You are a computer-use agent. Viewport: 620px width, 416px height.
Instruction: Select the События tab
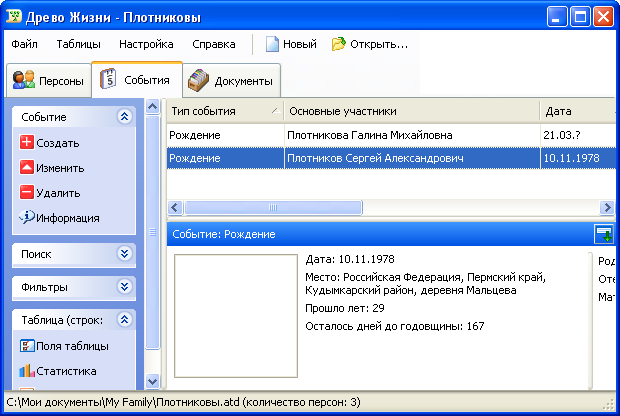click(x=137, y=79)
